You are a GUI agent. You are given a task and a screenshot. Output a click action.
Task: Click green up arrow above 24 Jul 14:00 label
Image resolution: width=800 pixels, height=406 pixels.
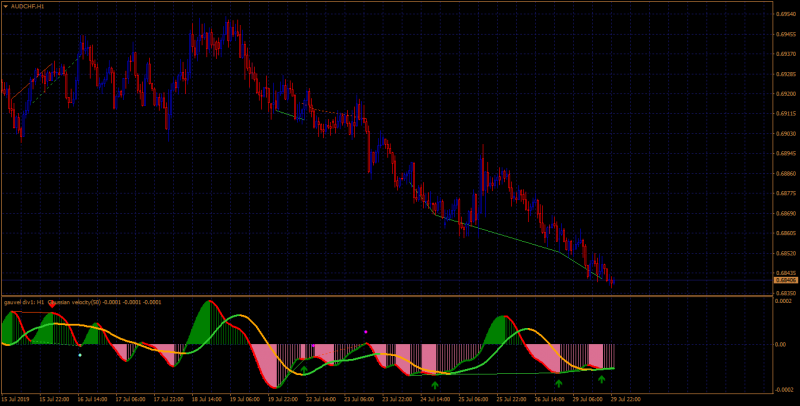[x=435, y=385]
